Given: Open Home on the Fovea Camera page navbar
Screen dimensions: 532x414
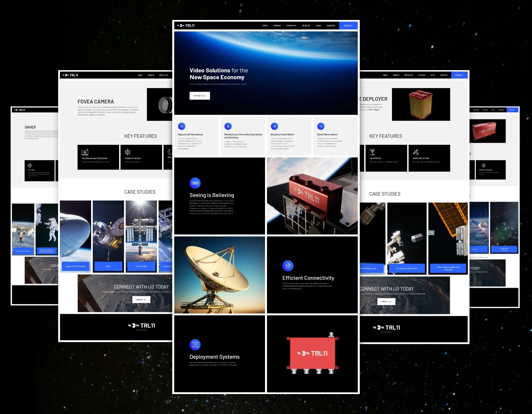Looking at the screenshot, I should coord(140,75).
